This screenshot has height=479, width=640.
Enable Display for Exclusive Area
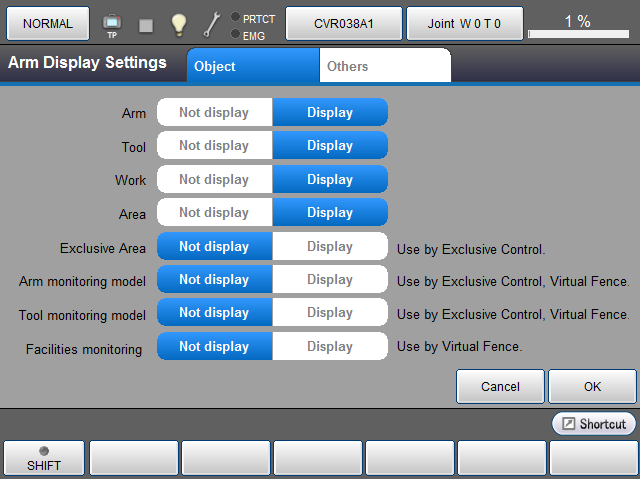point(329,247)
